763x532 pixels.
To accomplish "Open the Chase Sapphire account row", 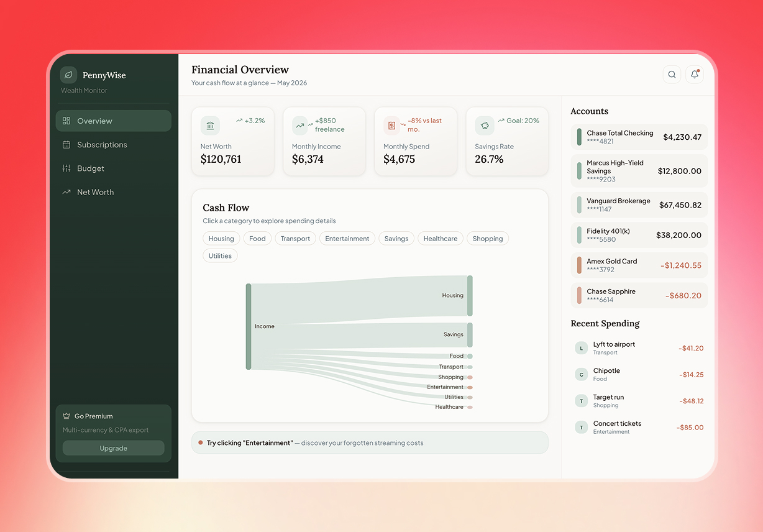I will (639, 295).
